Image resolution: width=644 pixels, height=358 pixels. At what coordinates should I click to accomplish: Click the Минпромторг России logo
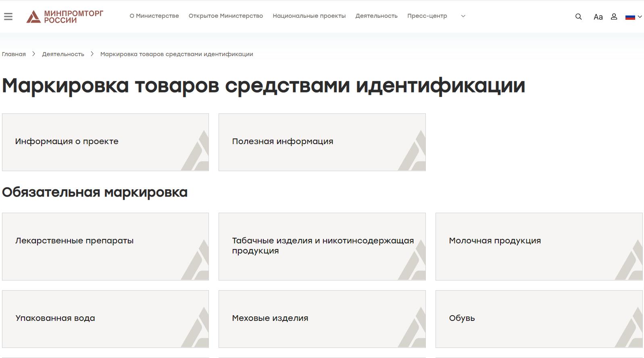65,17
